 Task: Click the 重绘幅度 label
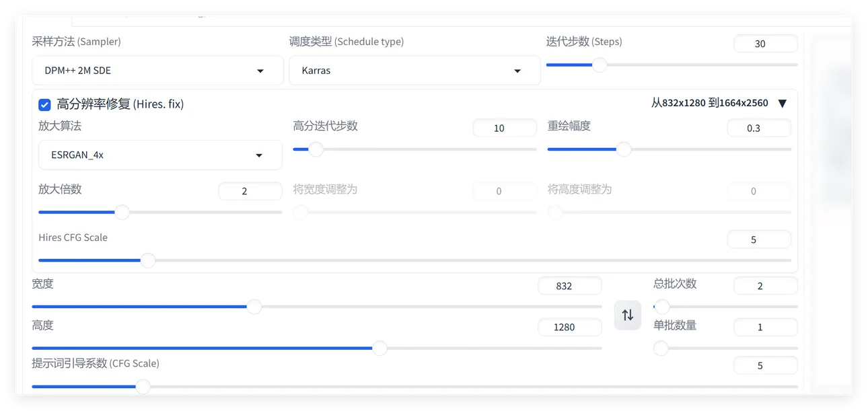pyautogui.click(x=569, y=126)
